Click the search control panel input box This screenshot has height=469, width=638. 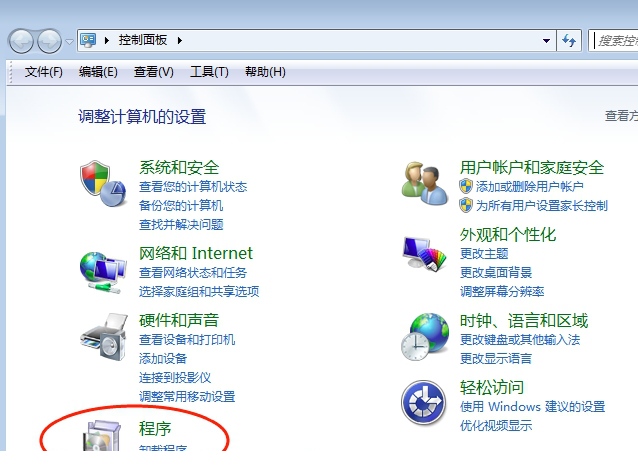(613, 40)
